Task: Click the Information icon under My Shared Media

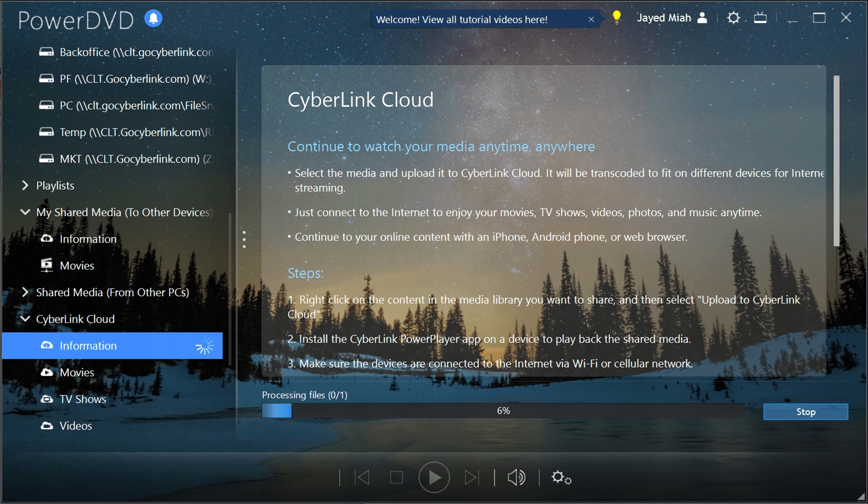Action: pos(47,239)
